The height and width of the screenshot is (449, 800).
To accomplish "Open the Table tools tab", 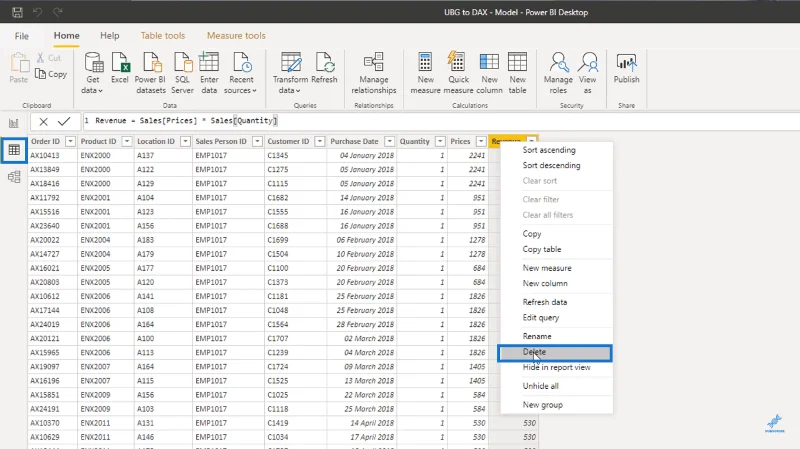I will (x=163, y=36).
